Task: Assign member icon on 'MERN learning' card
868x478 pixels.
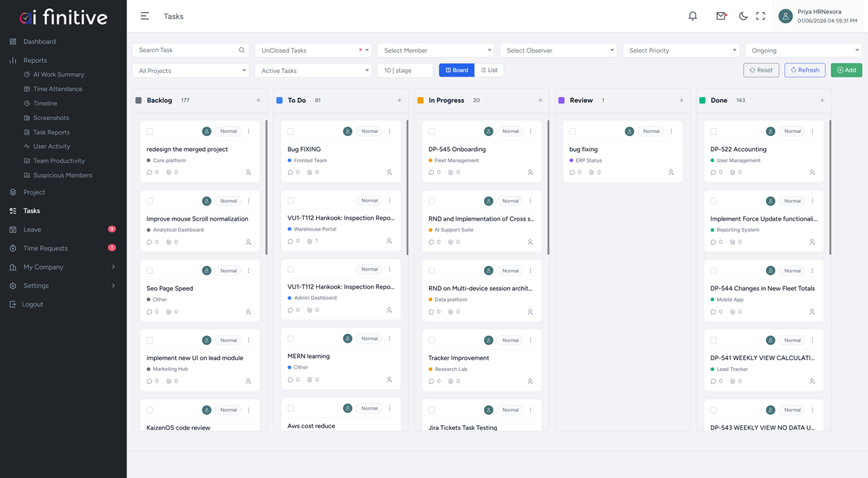Action: [x=389, y=380]
